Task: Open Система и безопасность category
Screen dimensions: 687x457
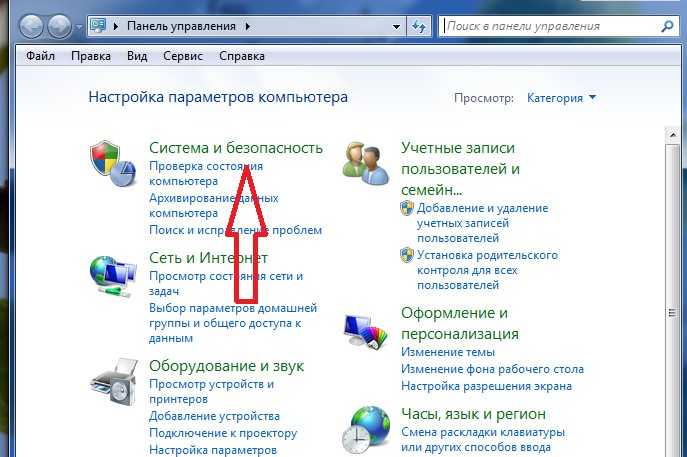Action: 236,148
